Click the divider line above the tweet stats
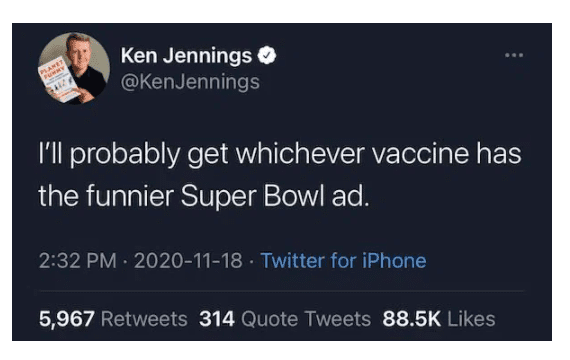Image resolution: width=570 pixels, height=360 pixels. 282,291
